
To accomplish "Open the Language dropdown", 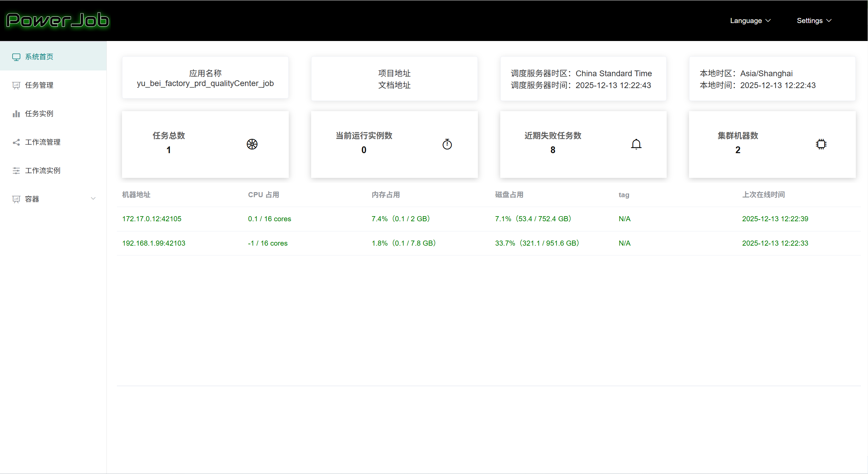I will (x=750, y=21).
